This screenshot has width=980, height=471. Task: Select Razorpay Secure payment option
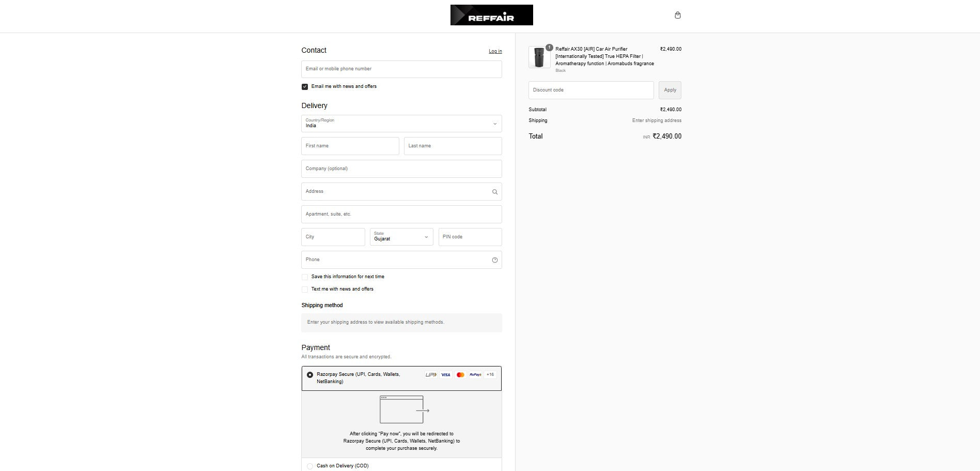point(310,375)
